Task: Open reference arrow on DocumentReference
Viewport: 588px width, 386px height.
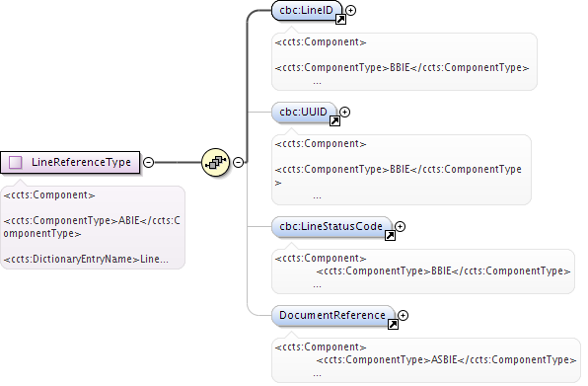Action: tap(393, 324)
